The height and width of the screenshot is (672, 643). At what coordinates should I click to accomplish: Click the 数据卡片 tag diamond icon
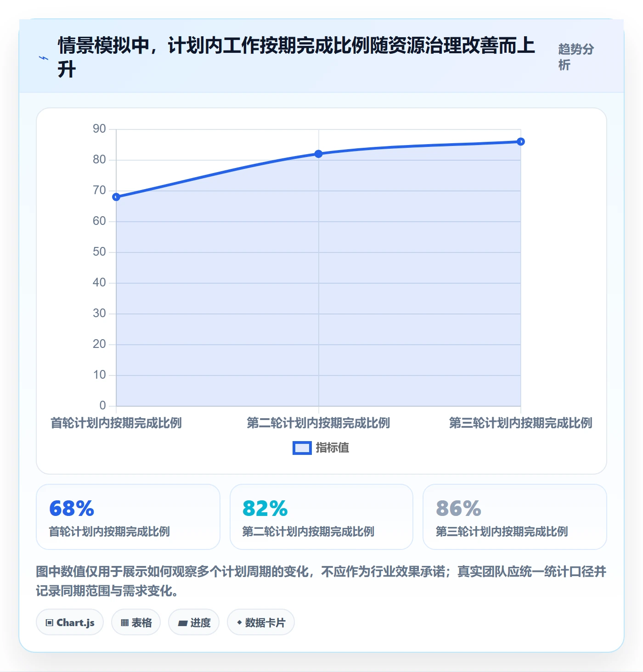[x=239, y=622]
